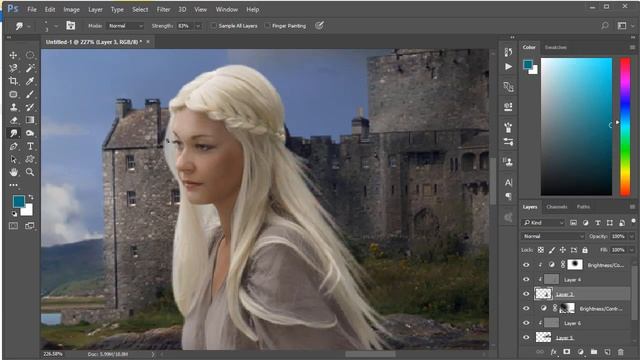The height and width of the screenshot is (360, 640).
Task: Open the Strength value dropdown arrow
Action: (198, 26)
